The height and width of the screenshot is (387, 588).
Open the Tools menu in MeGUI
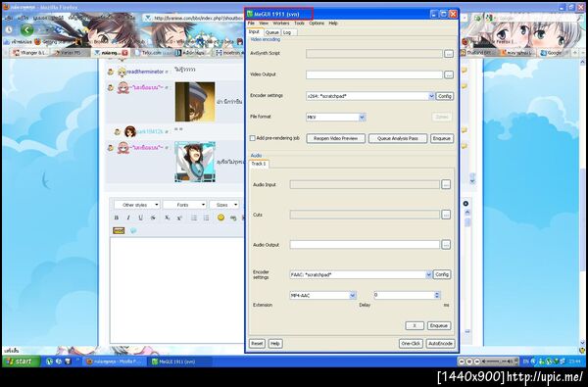coord(299,24)
